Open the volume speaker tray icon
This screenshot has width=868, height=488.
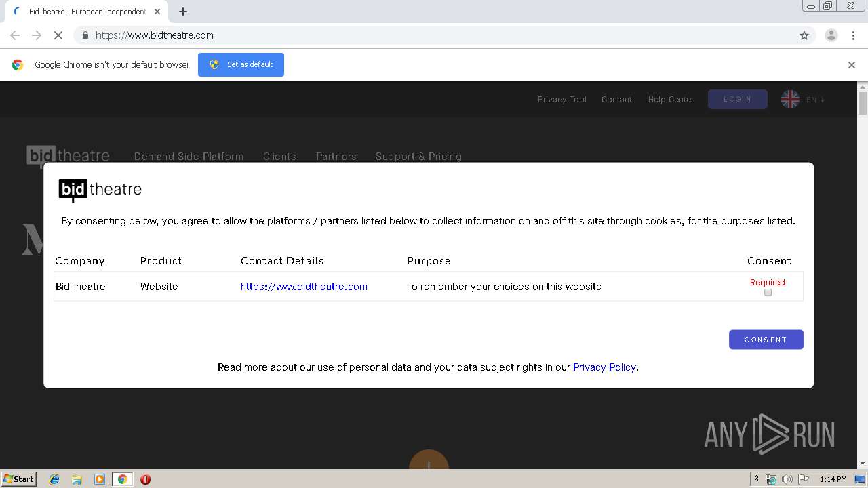click(x=787, y=479)
